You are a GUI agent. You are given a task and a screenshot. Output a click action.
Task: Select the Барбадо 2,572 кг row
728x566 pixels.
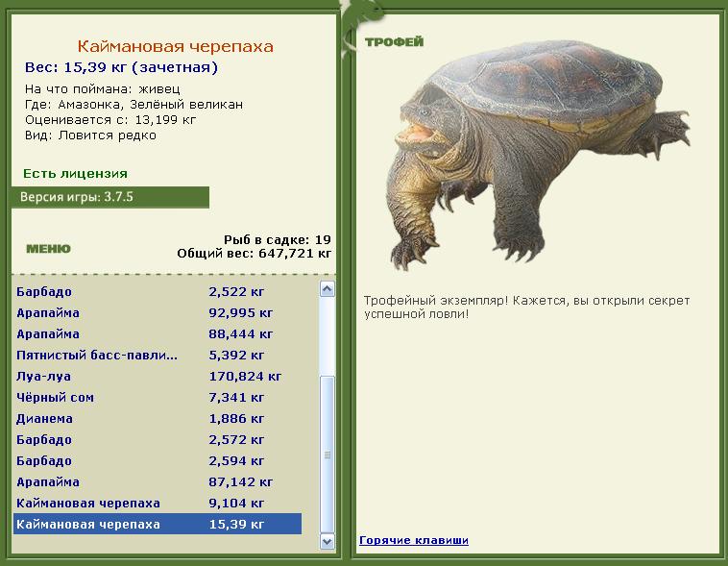158,439
